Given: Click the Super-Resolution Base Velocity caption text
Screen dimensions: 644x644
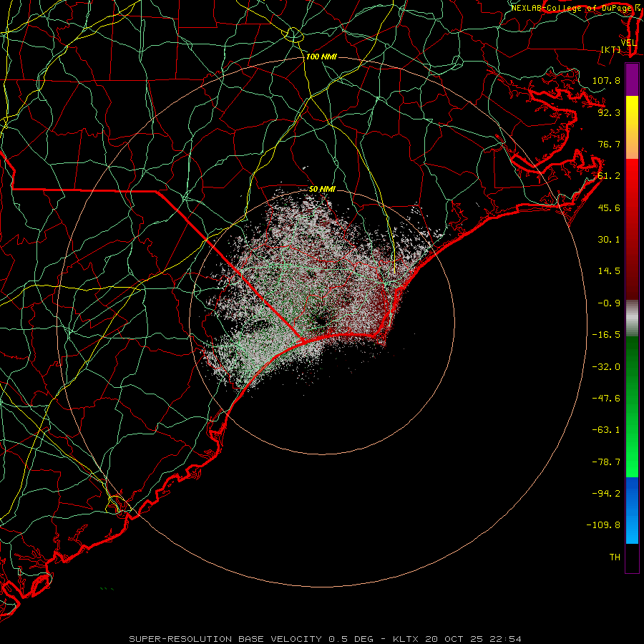Looking at the screenshot, I should (225, 639).
